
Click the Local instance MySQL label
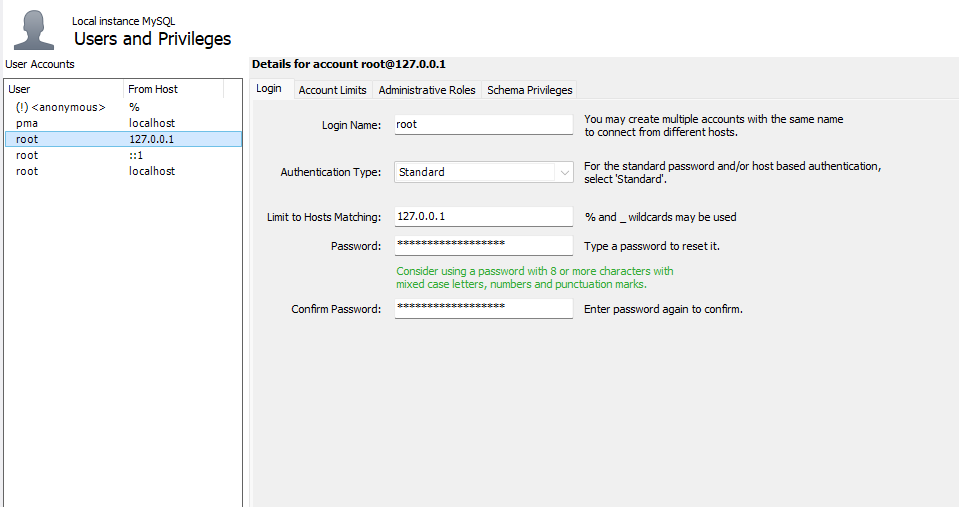tap(123, 21)
